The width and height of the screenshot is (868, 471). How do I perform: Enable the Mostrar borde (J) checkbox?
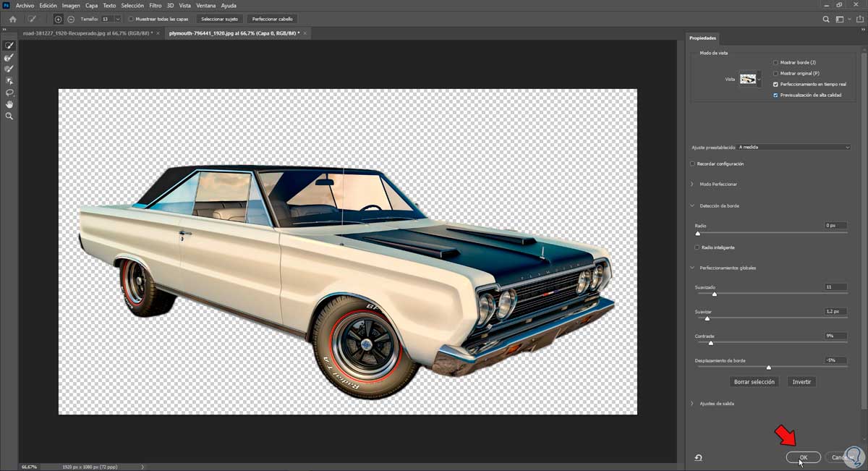click(776, 63)
